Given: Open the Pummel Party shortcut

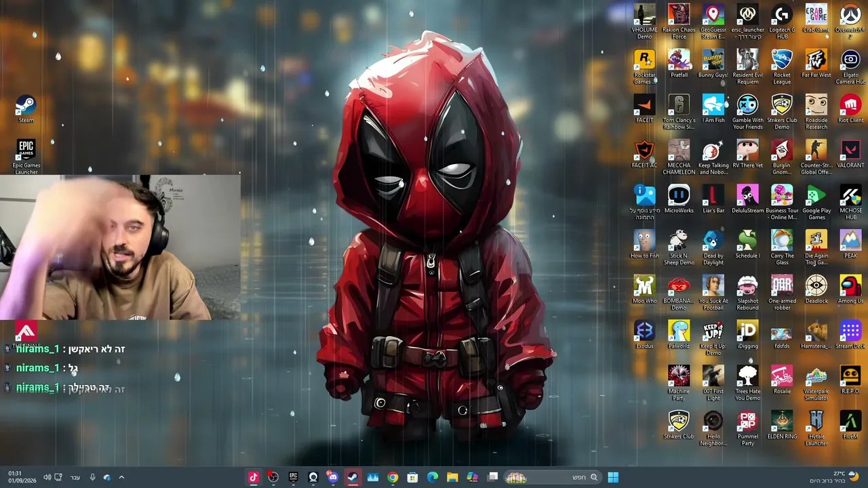Looking at the screenshot, I should click(747, 428).
